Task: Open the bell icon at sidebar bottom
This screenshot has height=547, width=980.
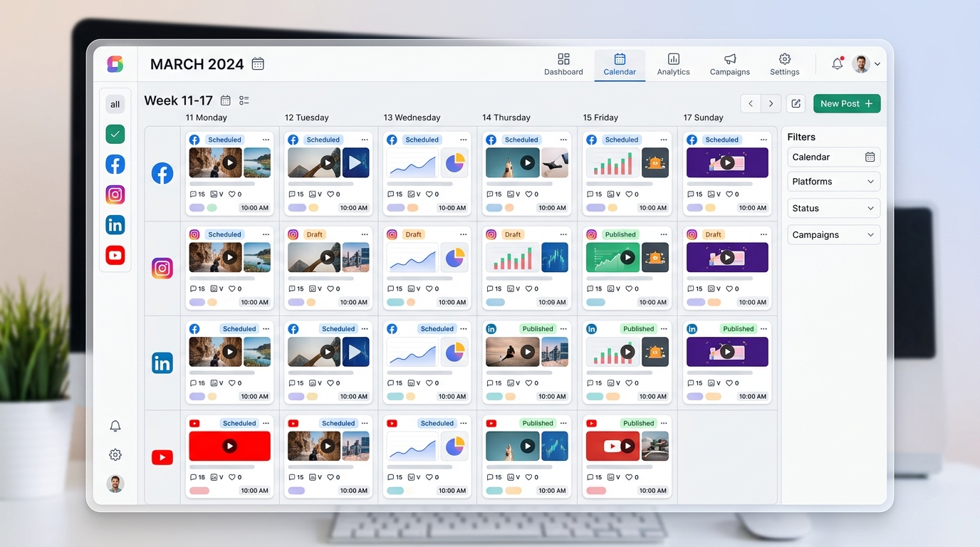Action: click(x=115, y=426)
